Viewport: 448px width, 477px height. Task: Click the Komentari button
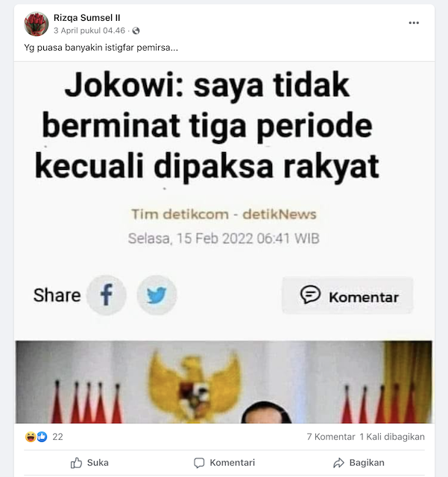tap(224, 463)
